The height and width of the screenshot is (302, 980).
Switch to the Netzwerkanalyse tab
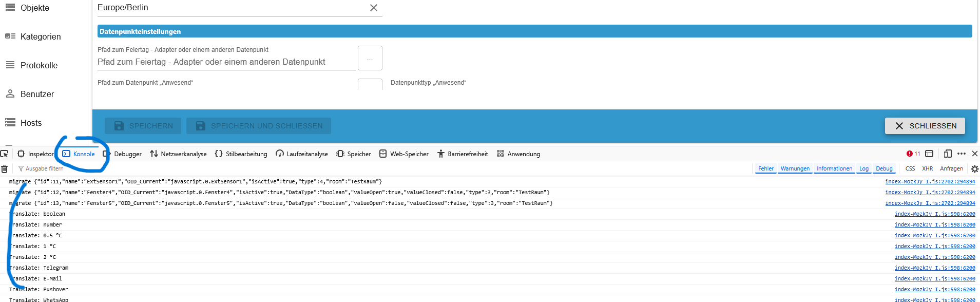click(x=178, y=154)
